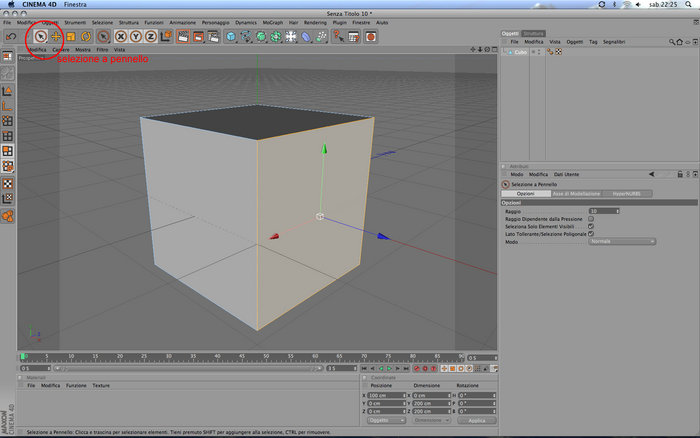Viewport: 700px width, 438px height.
Task: Click the Play forward green button
Action: (389, 368)
